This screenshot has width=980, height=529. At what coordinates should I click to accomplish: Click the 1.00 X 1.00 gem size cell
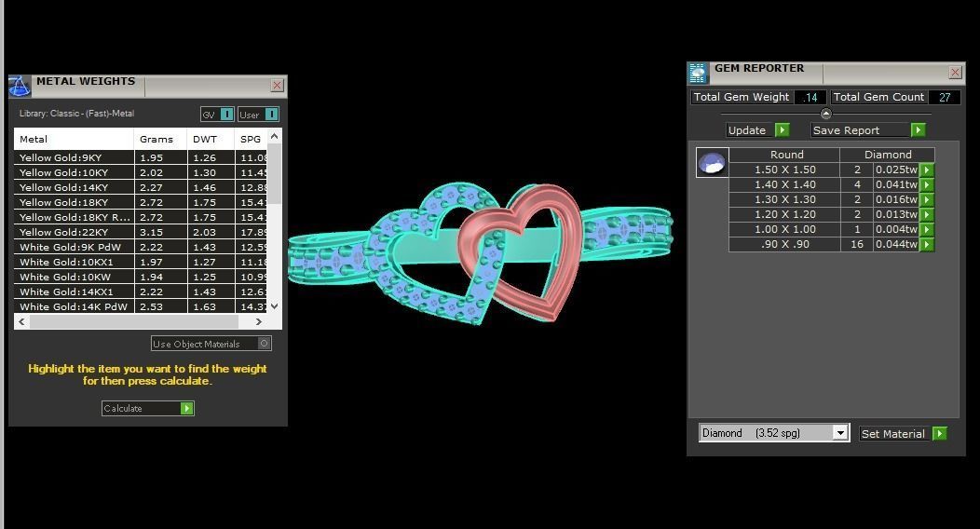785,229
